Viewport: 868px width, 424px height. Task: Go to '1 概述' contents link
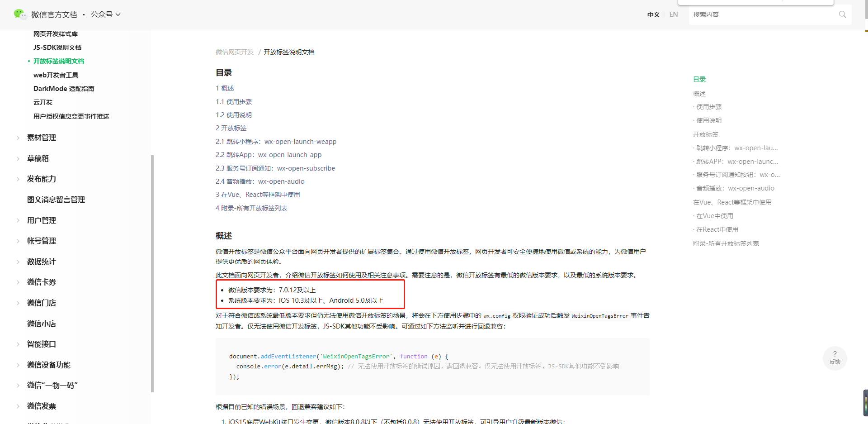(225, 88)
